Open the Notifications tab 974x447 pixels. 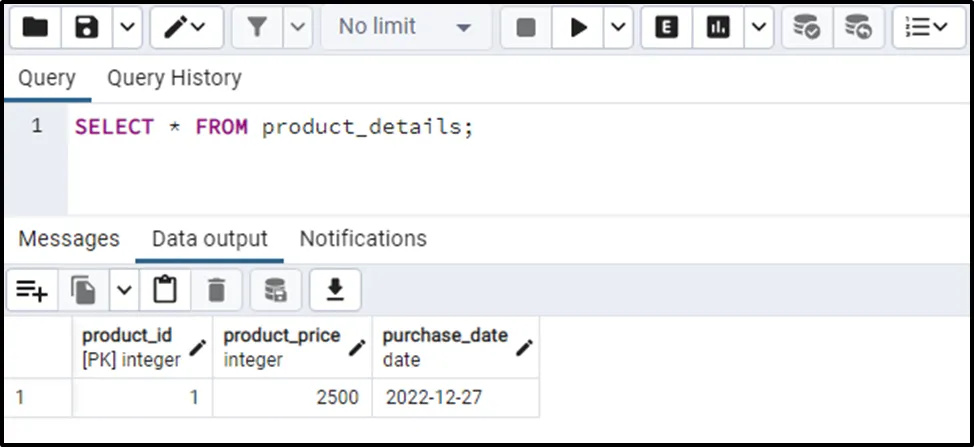pyautogui.click(x=363, y=239)
